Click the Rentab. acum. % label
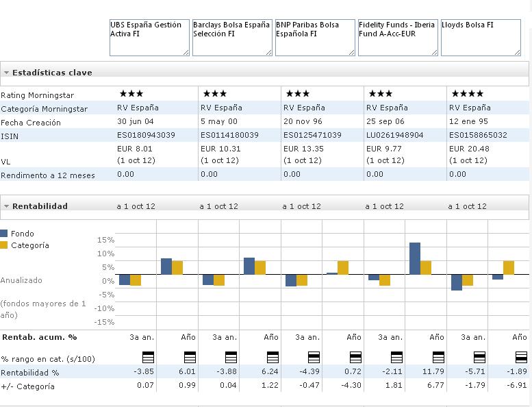 click(40, 337)
